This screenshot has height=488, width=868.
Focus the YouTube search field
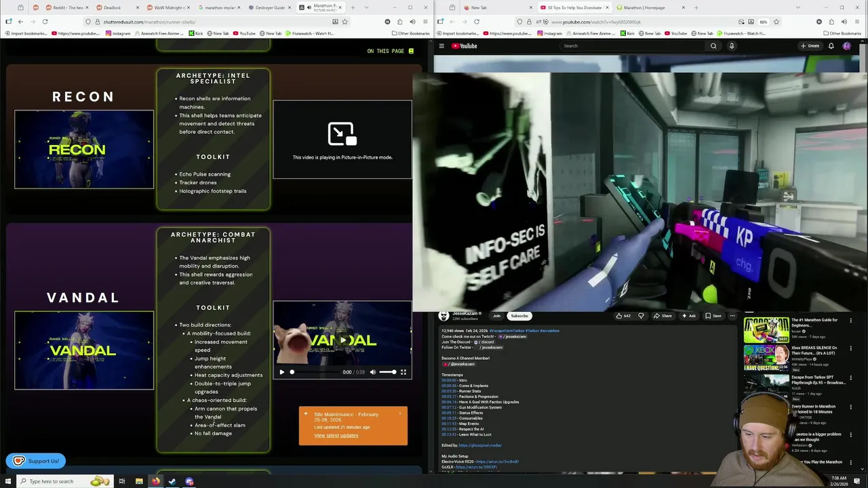[631, 46]
